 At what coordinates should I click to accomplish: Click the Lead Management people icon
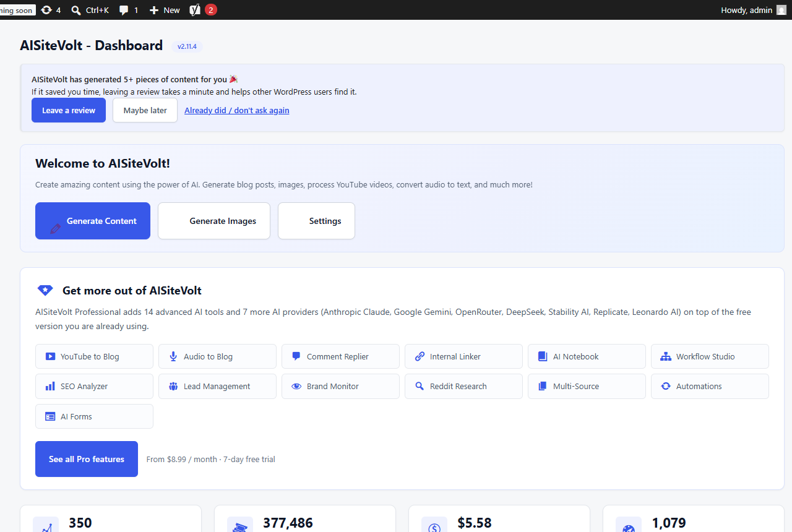pyautogui.click(x=173, y=386)
